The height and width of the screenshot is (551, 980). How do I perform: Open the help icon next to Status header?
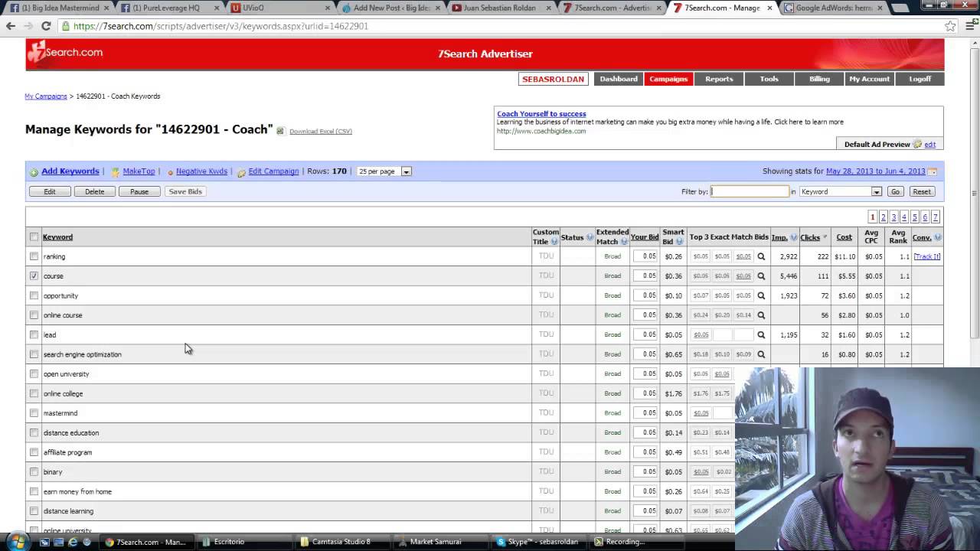coord(590,238)
